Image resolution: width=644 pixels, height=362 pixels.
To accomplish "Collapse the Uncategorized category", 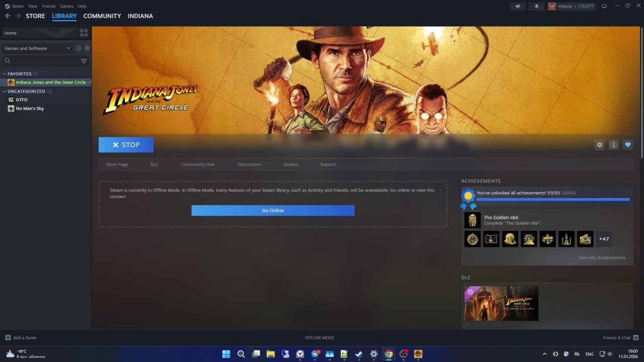I will point(5,92).
